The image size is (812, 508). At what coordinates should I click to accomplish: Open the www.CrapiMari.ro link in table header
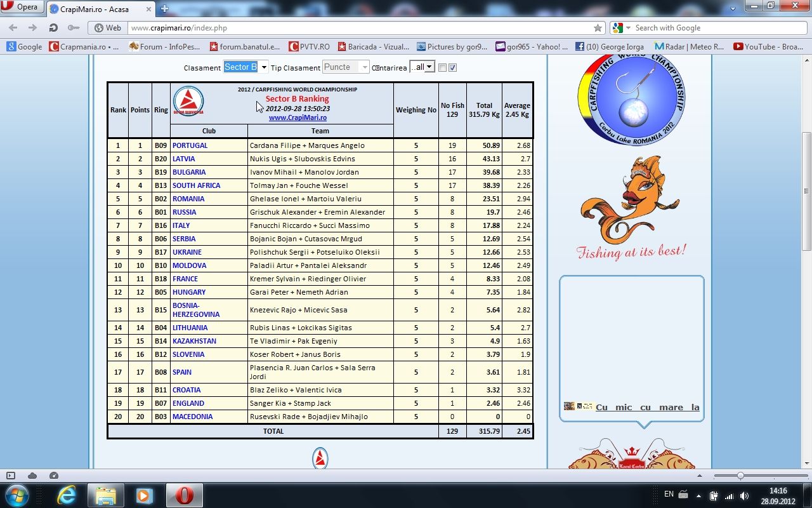(x=298, y=117)
